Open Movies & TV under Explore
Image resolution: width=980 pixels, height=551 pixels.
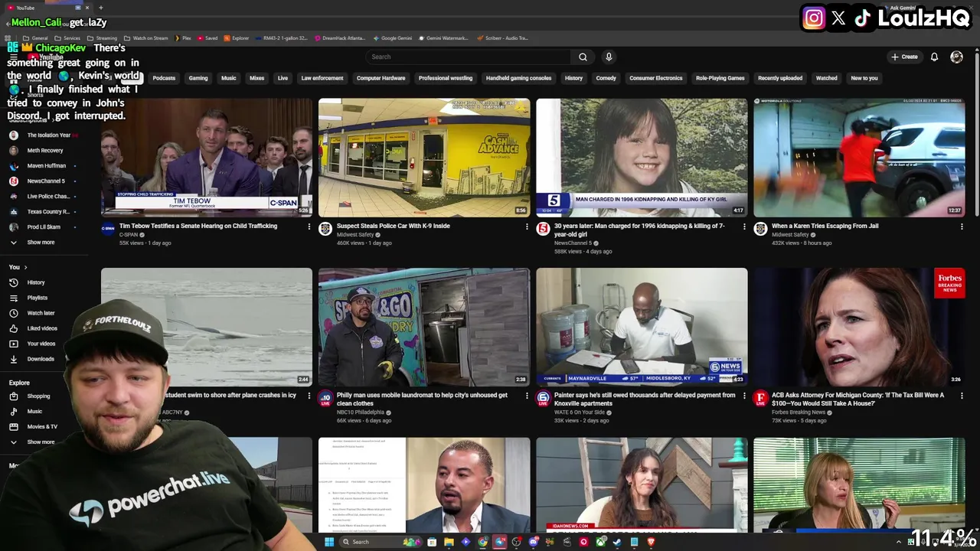tap(42, 427)
